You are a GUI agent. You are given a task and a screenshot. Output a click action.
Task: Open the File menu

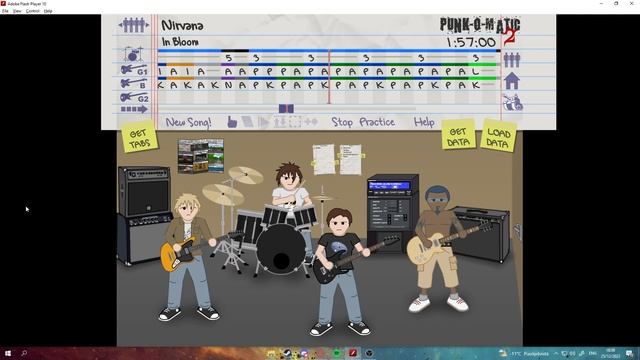click(x=5, y=11)
